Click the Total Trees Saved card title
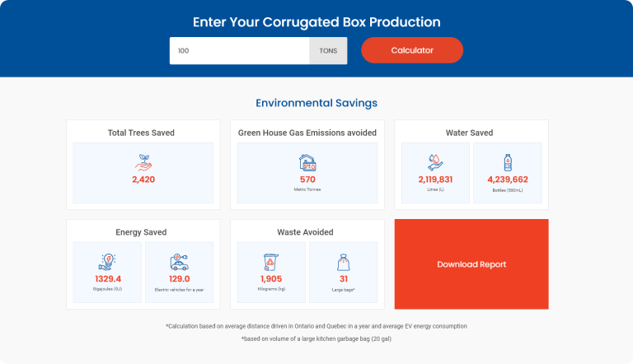 141,133
